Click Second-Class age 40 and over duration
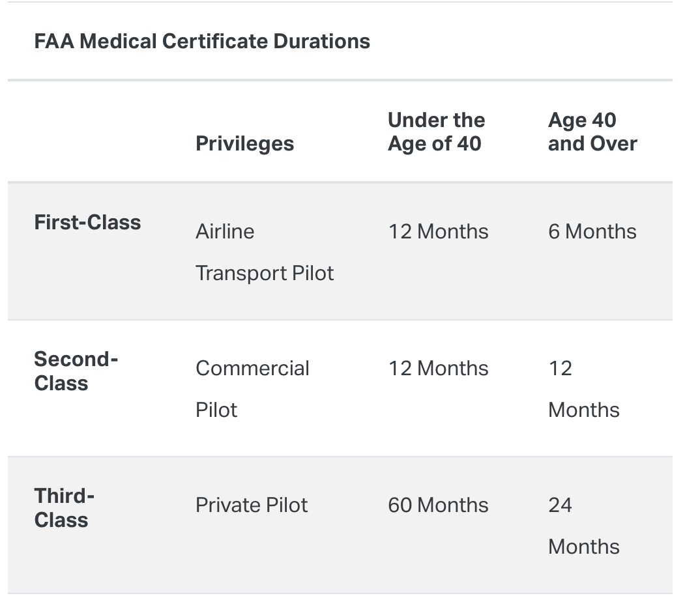700x598 pixels. coord(583,389)
